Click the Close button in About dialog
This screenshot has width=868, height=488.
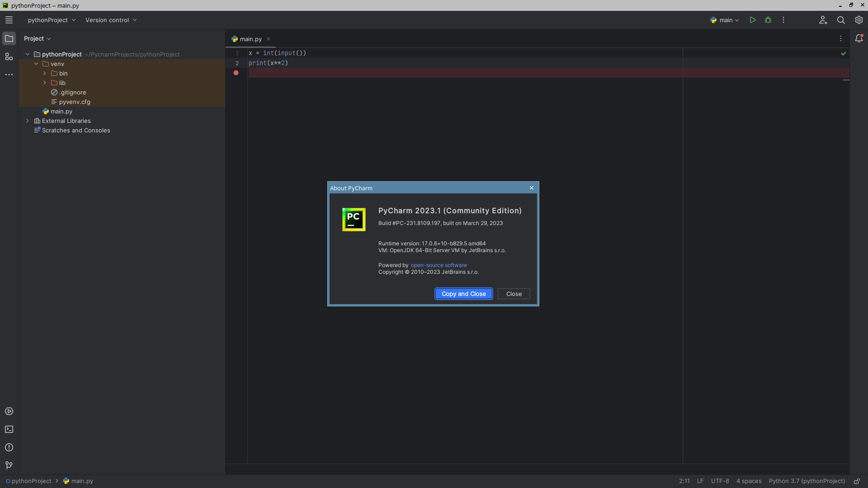point(514,294)
